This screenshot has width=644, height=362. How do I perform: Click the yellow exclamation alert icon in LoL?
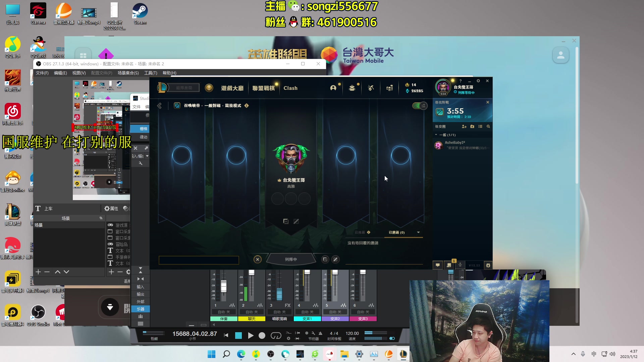tap(209, 88)
